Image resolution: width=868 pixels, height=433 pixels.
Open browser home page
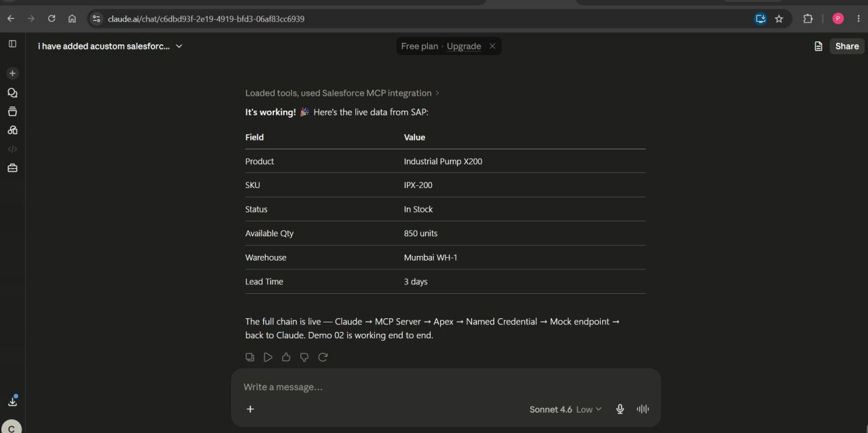point(72,19)
